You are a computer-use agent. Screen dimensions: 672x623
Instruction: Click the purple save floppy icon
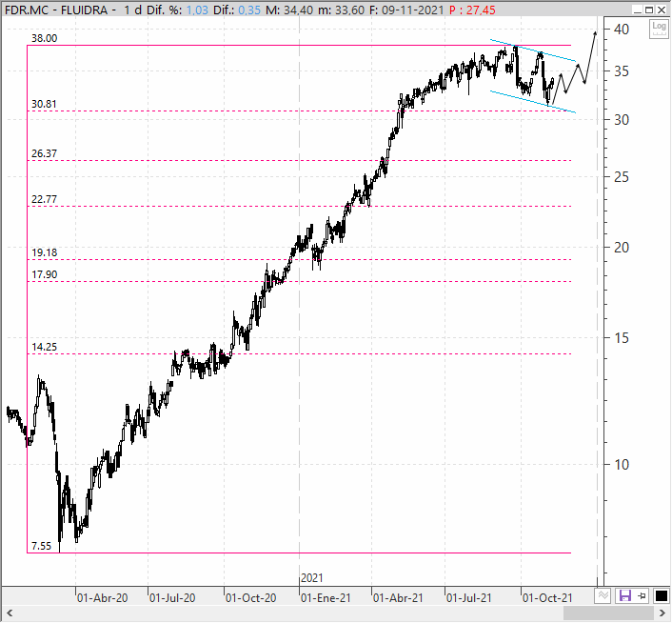(624, 595)
